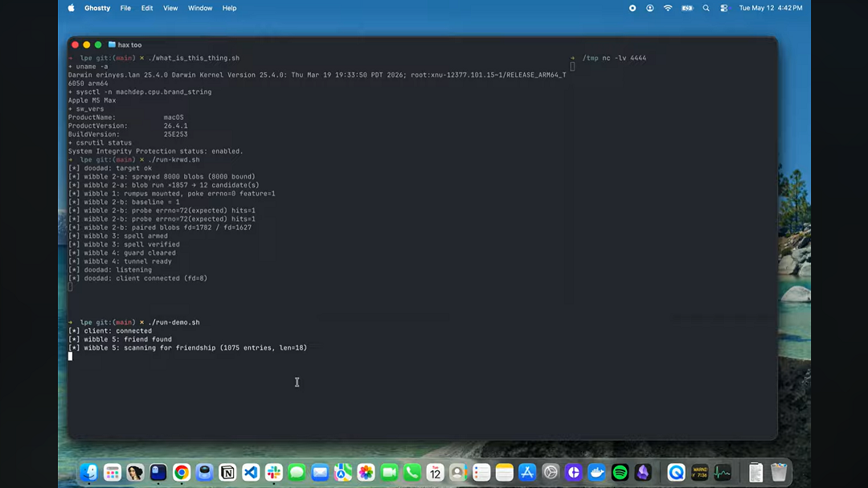Click 'paired blobs fd=1782 / fd=1627' line
Viewport: 868px width, 488px height.
pos(160,228)
